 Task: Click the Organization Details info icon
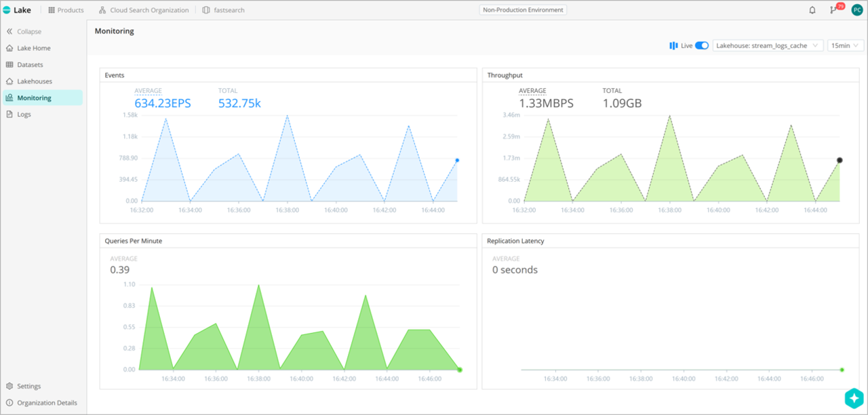coord(9,403)
